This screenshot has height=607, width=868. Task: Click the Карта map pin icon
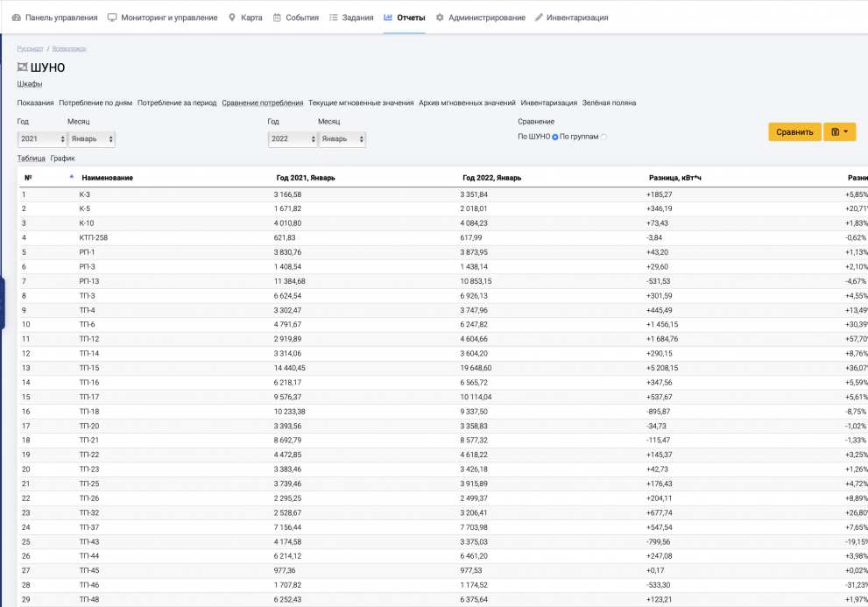[x=232, y=18]
